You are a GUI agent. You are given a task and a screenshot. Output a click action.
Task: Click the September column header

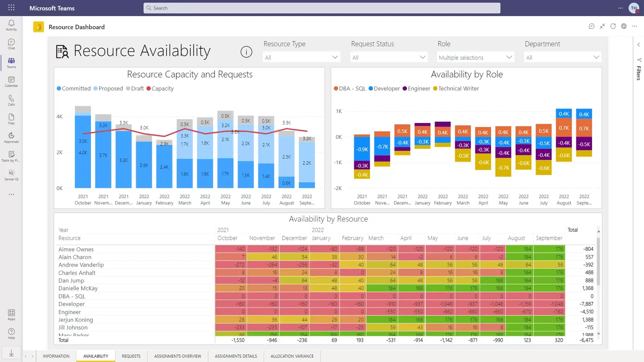(x=549, y=238)
